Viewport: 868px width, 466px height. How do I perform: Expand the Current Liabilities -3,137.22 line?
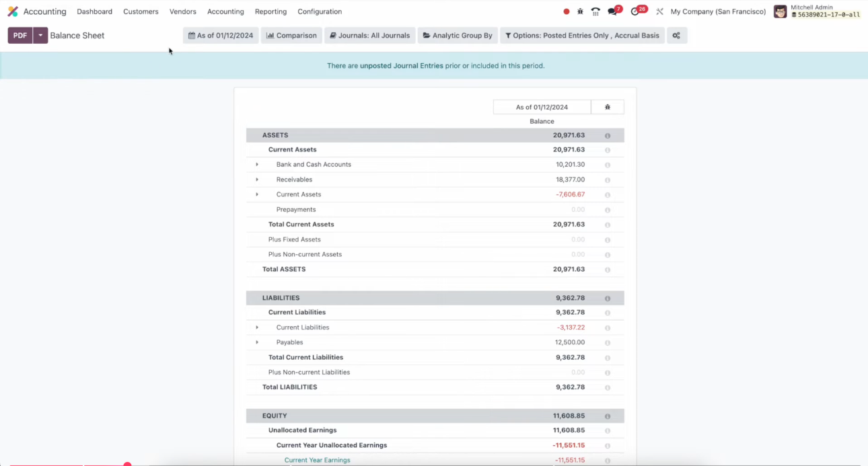[x=257, y=327]
